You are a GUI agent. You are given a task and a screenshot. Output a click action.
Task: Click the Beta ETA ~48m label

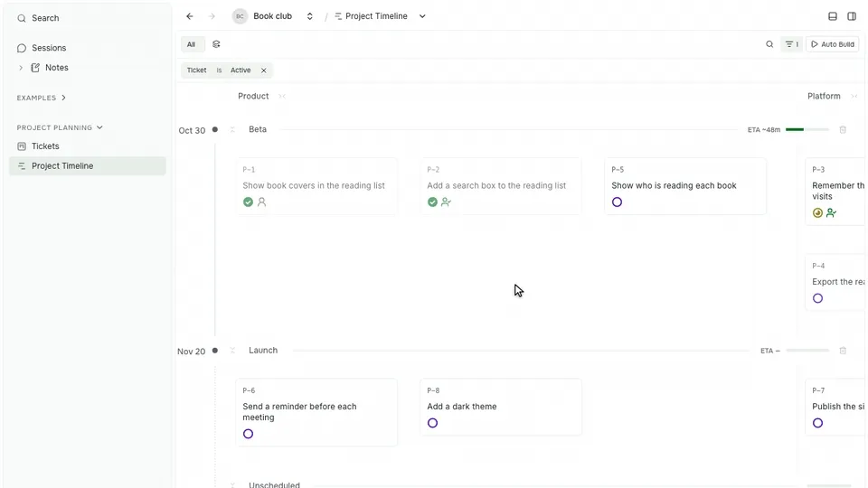(764, 129)
